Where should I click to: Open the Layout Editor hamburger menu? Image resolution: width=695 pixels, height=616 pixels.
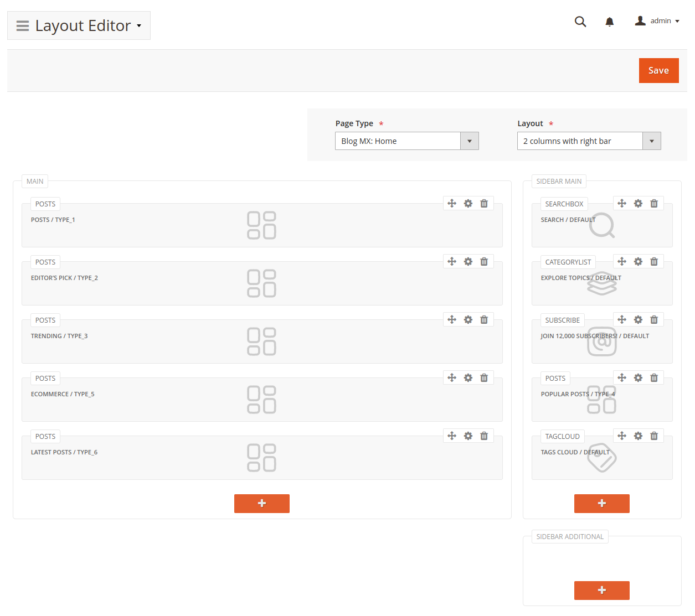click(x=23, y=26)
